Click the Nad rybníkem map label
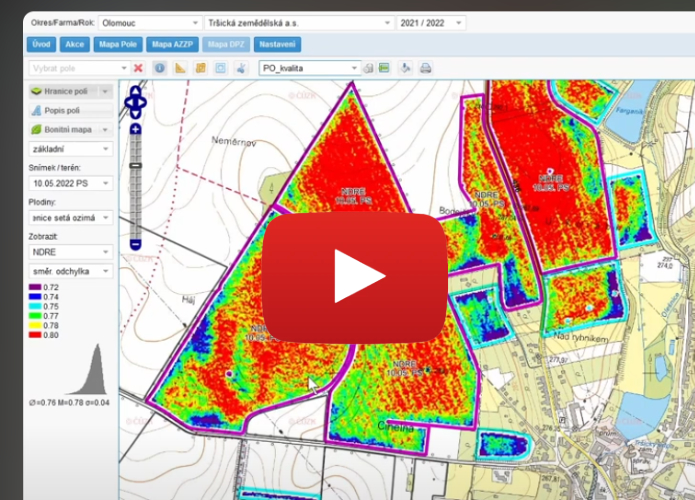Screen dimensions: 695x500 pos(581,338)
